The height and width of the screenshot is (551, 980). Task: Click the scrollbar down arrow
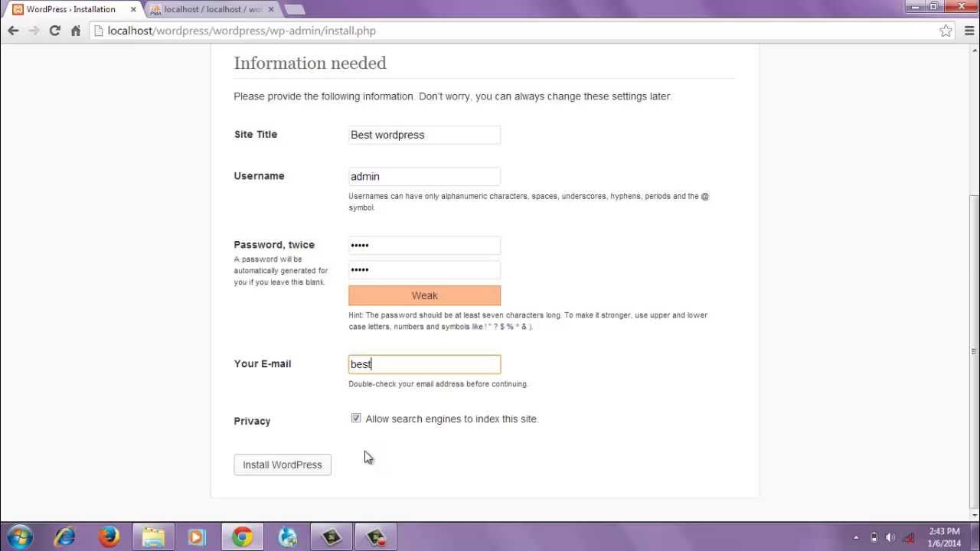(974, 515)
